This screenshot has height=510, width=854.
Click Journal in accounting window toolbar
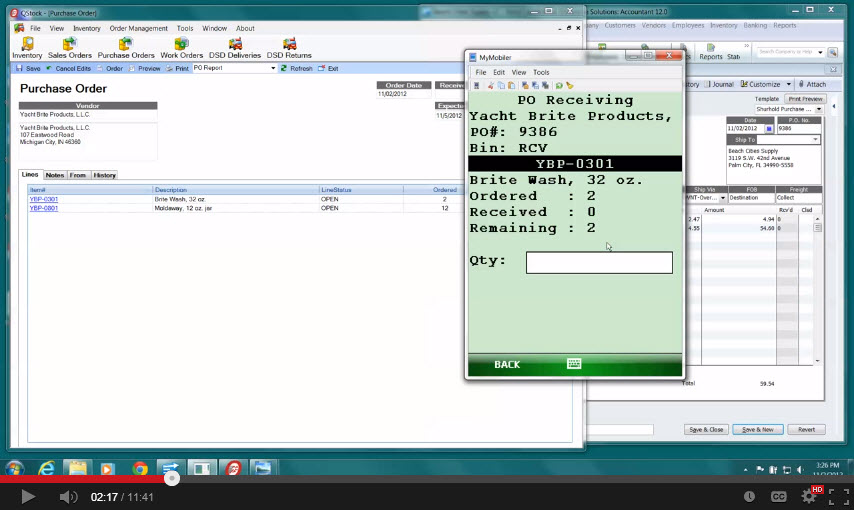click(x=719, y=84)
